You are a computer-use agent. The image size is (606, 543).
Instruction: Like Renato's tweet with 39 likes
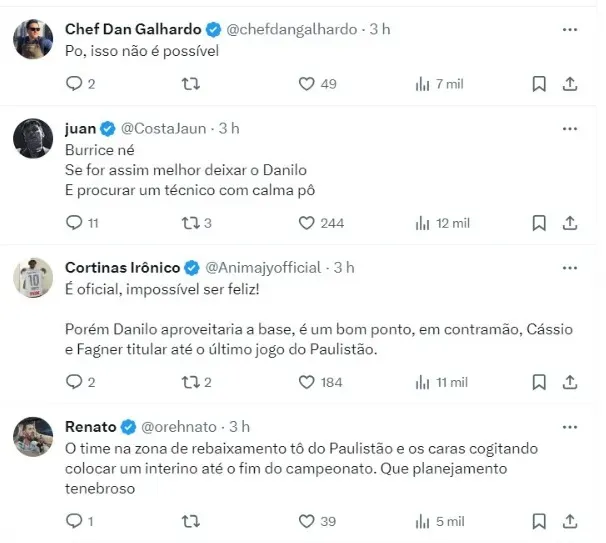click(x=308, y=521)
